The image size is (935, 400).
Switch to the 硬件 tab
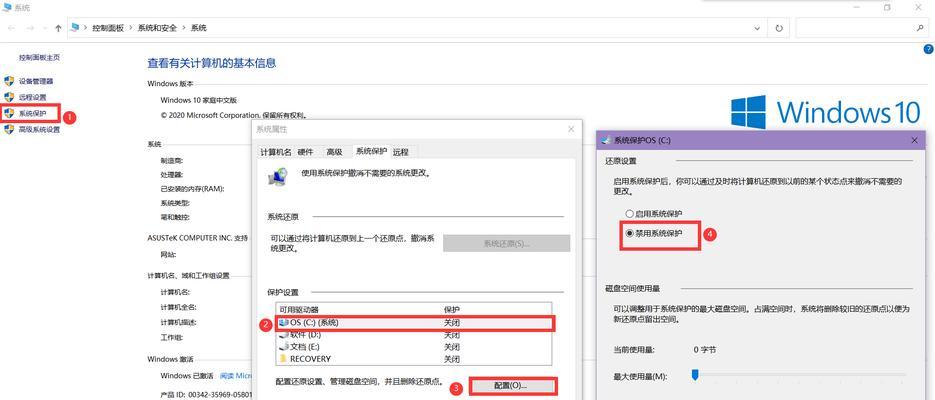[x=305, y=152]
